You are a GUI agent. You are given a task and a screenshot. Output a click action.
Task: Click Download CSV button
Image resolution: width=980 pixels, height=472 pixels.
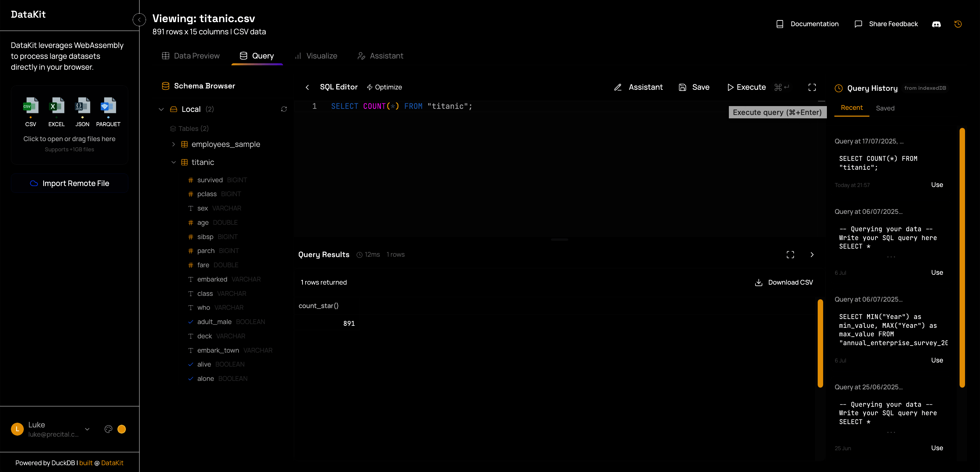[x=784, y=282]
